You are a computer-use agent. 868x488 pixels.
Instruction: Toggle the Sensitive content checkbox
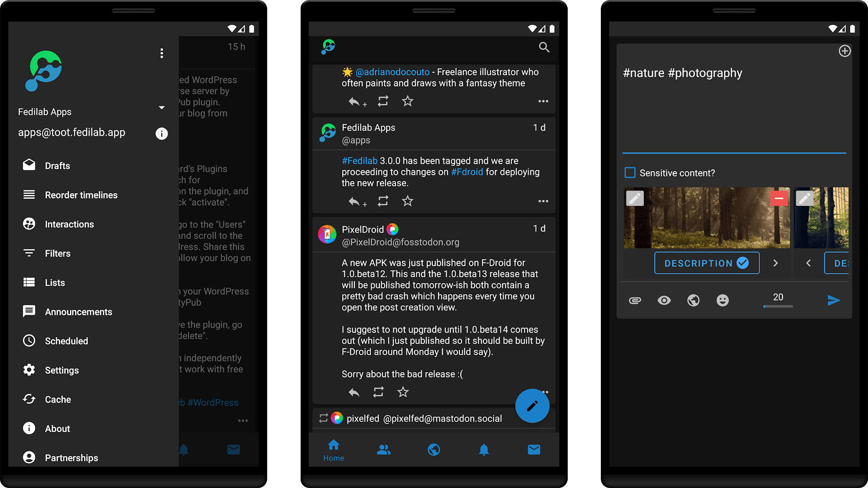coord(630,173)
